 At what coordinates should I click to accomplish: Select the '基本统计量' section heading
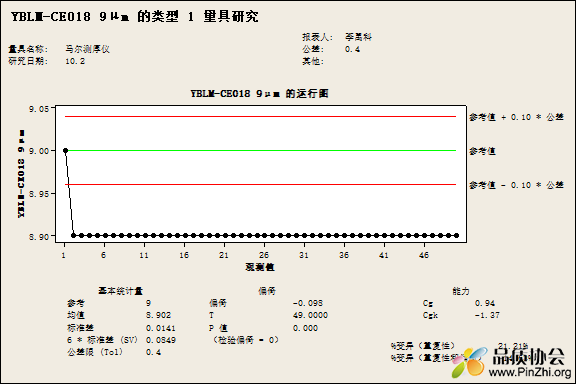tap(120, 291)
